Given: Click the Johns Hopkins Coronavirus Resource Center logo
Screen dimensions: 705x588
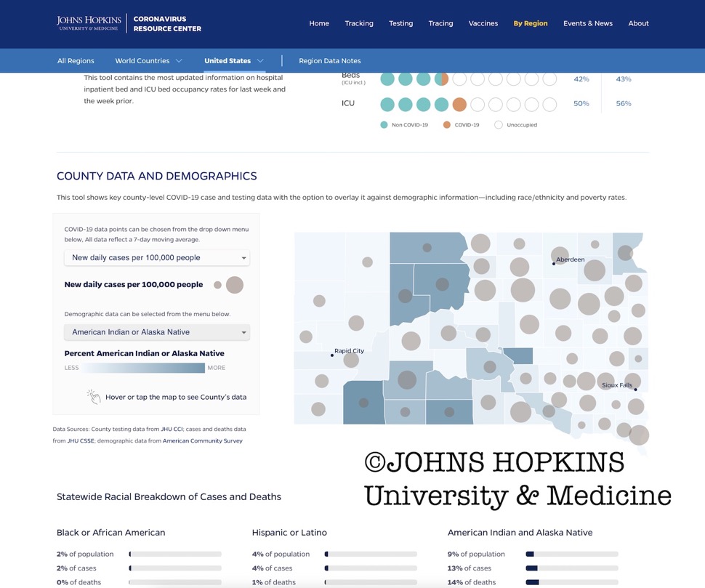Looking at the screenshot, I should click(129, 23).
